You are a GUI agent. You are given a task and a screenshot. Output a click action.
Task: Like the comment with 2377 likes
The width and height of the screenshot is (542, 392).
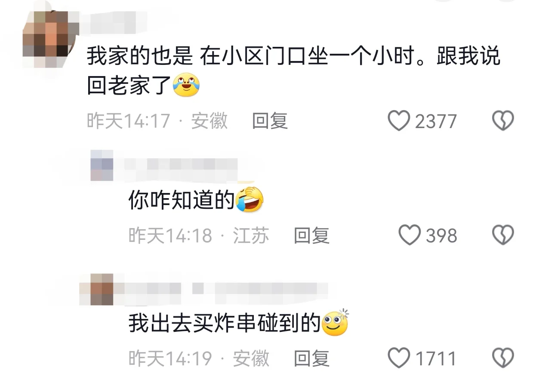tap(399, 121)
